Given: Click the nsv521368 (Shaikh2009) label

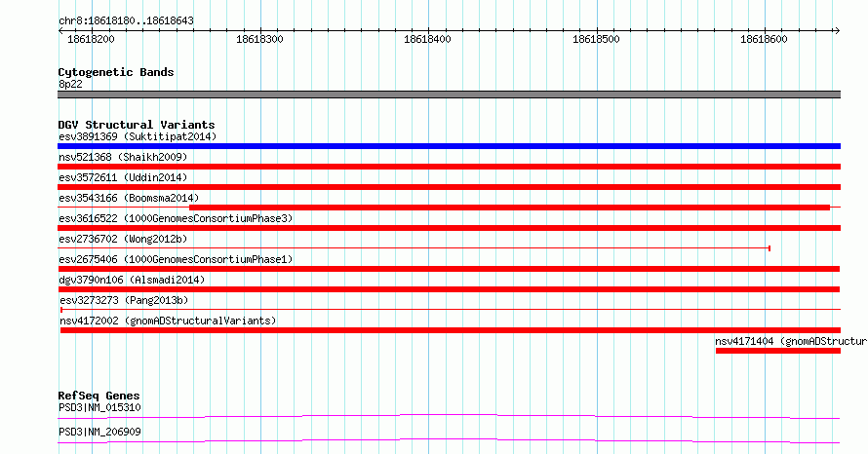Looking at the screenshot, I should click(x=123, y=157).
